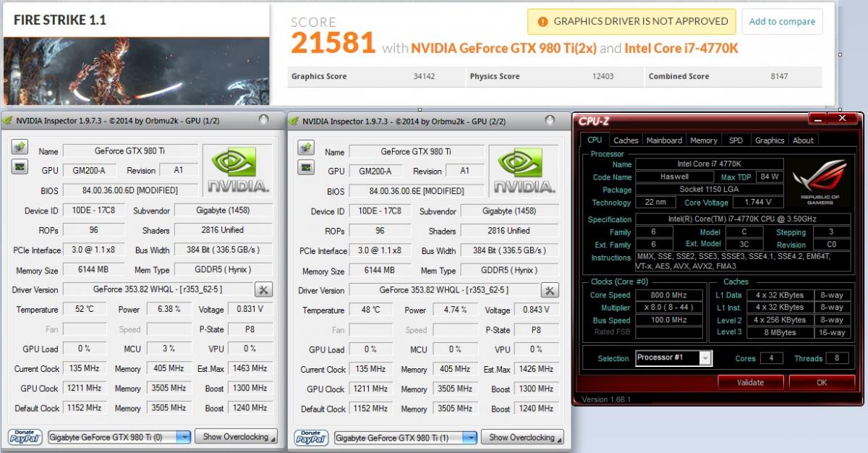This screenshot has width=868, height=453.
Task: Open the SPD tab in CPU-Z
Action: [736, 140]
